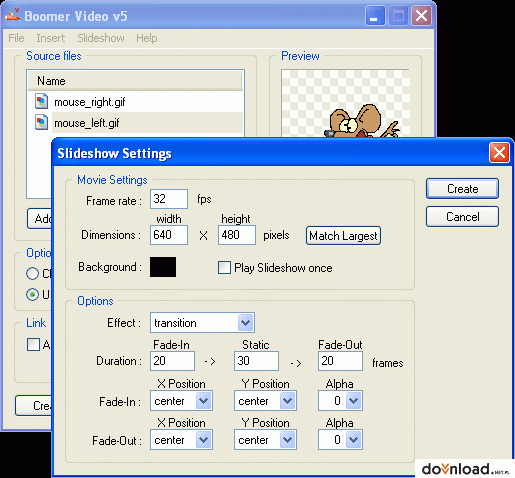The image size is (515, 478).
Task: Open Fade-In Alpha dropdown
Action: pos(353,401)
